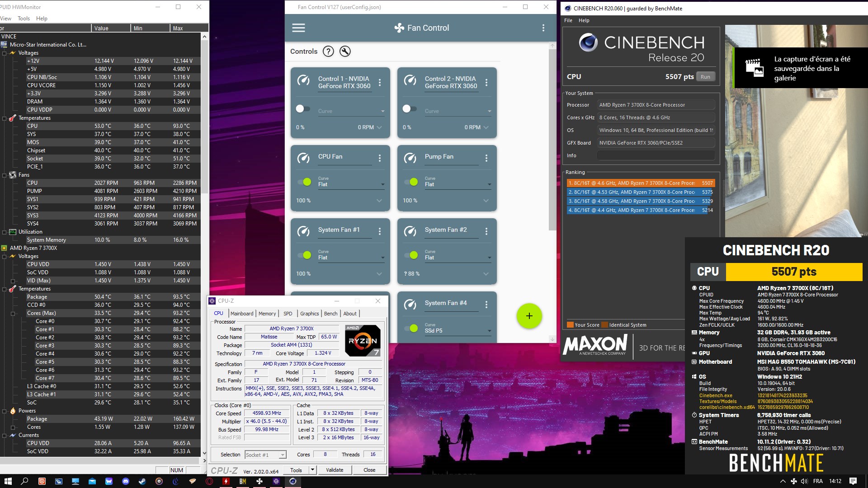This screenshot has height=488, width=868.
Task: Click the CPU-Z Tools button
Action: pos(296,470)
